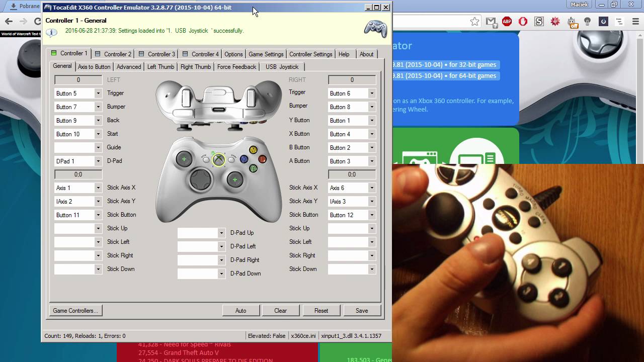
Task: Open the ABP Adblock Plus extension icon
Action: tap(507, 22)
